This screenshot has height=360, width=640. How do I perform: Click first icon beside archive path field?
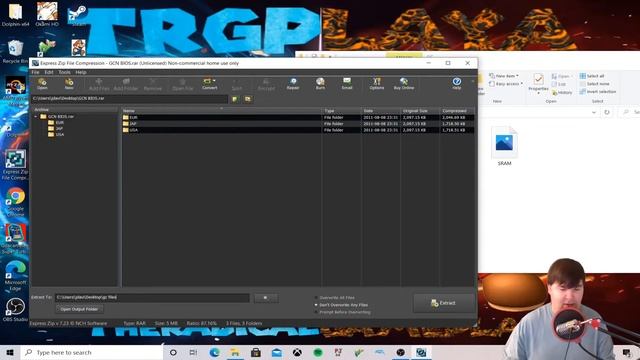[x=235, y=99]
